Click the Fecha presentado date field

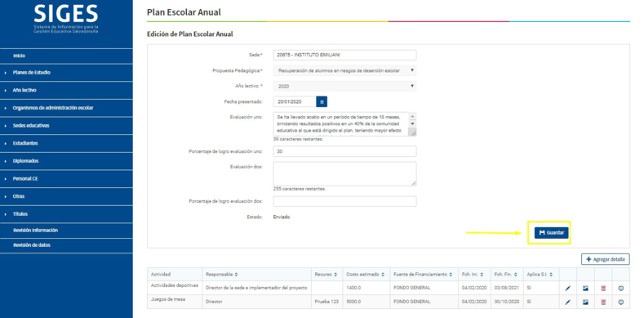[295, 101]
